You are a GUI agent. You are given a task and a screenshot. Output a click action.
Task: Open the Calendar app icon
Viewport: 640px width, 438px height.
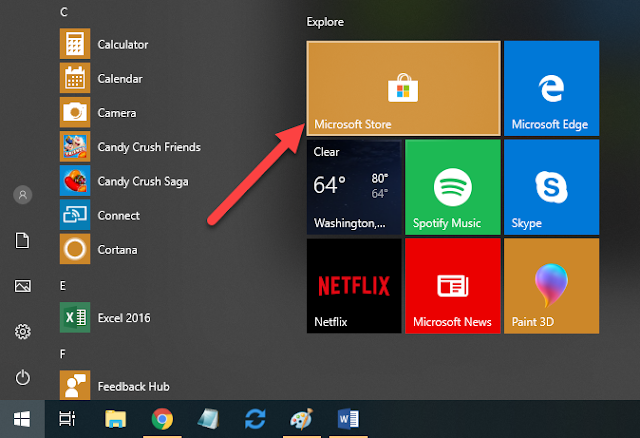75,78
